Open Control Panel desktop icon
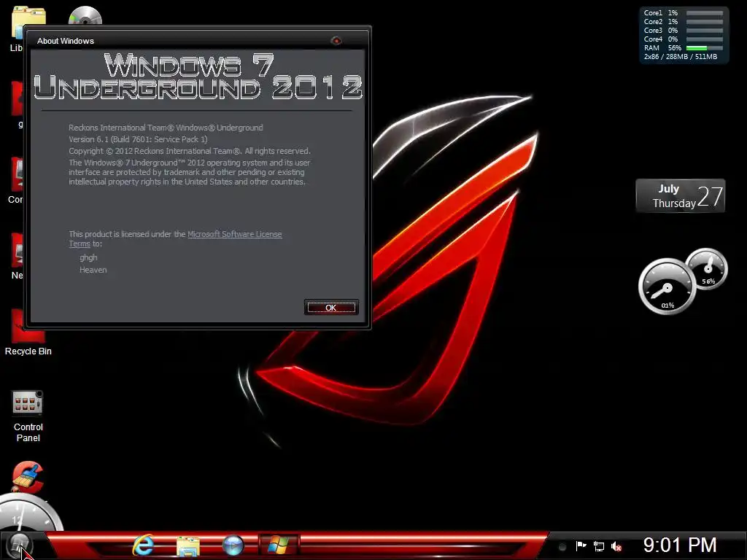Viewport: 747px width, 560px height. [28, 416]
